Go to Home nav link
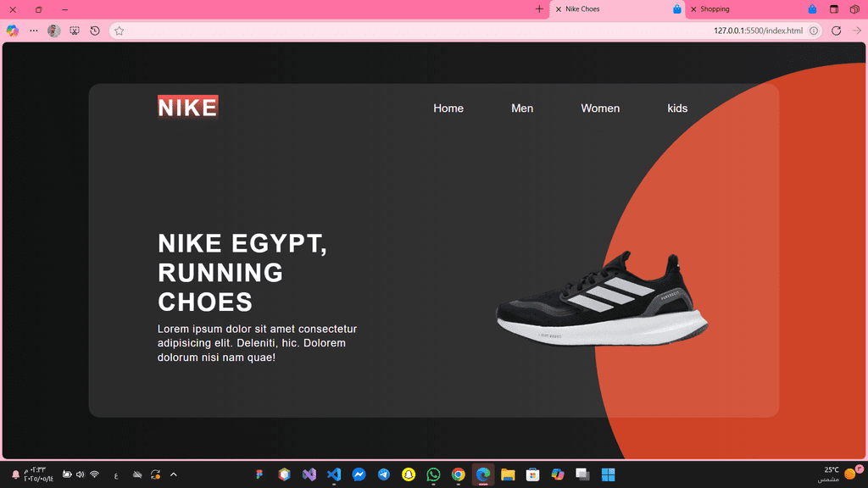This screenshot has height=488, width=868. pos(448,108)
